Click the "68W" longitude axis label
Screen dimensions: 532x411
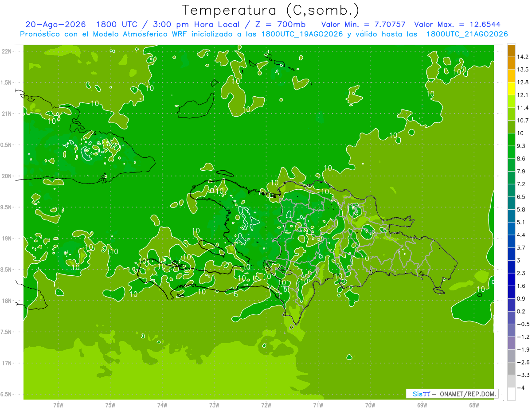pos(473,405)
